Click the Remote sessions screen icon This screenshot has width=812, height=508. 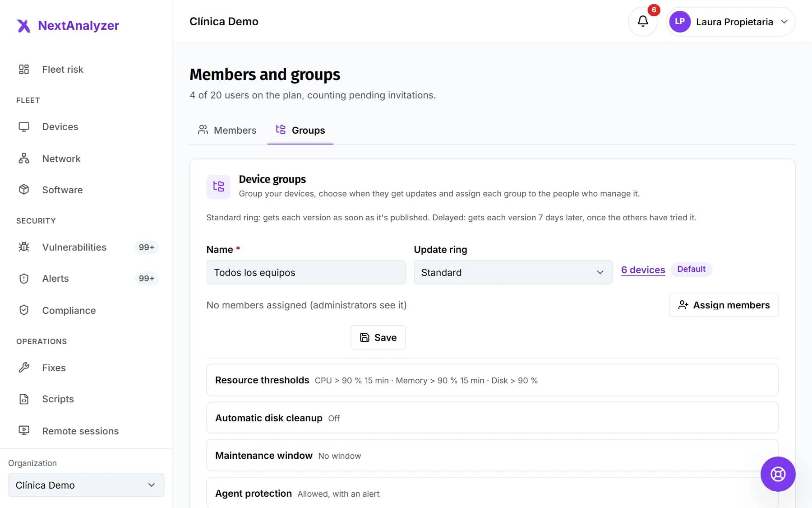click(x=24, y=431)
